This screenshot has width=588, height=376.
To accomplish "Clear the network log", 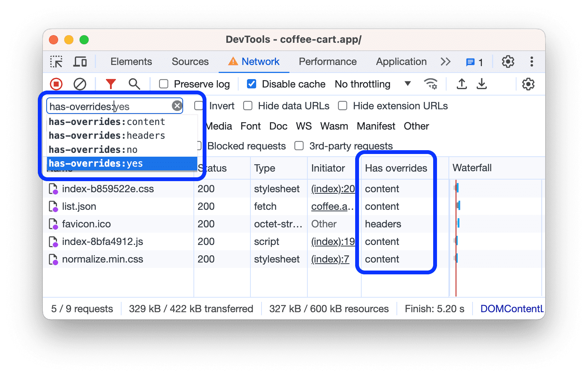I will (x=80, y=84).
